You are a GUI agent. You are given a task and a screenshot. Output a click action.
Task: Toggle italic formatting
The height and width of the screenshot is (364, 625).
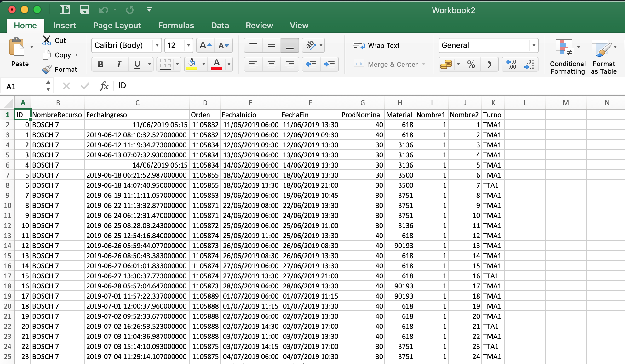pos(119,65)
